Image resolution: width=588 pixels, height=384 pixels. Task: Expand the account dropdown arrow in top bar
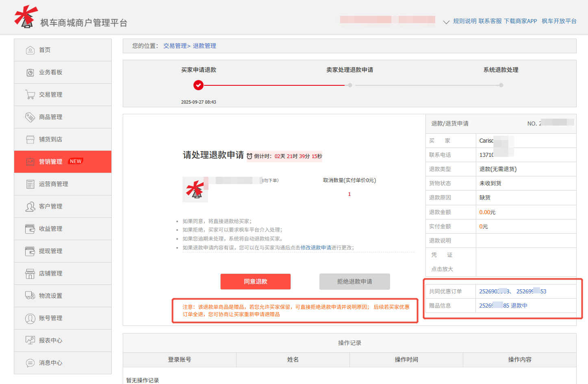pyautogui.click(x=446, y=22)
